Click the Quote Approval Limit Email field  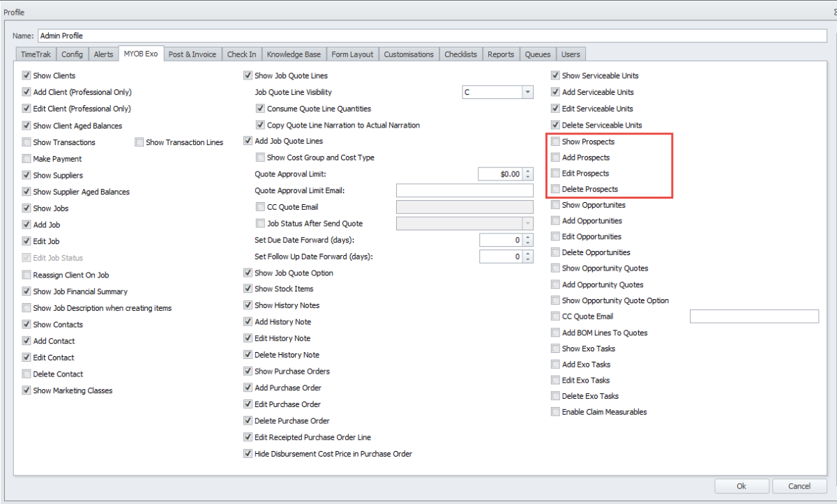[x=464, y=190]
